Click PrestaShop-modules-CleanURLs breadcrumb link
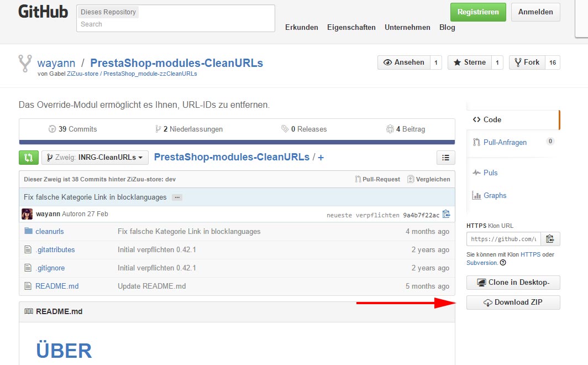Screen dimensions: 588x365 coord(232,157)
